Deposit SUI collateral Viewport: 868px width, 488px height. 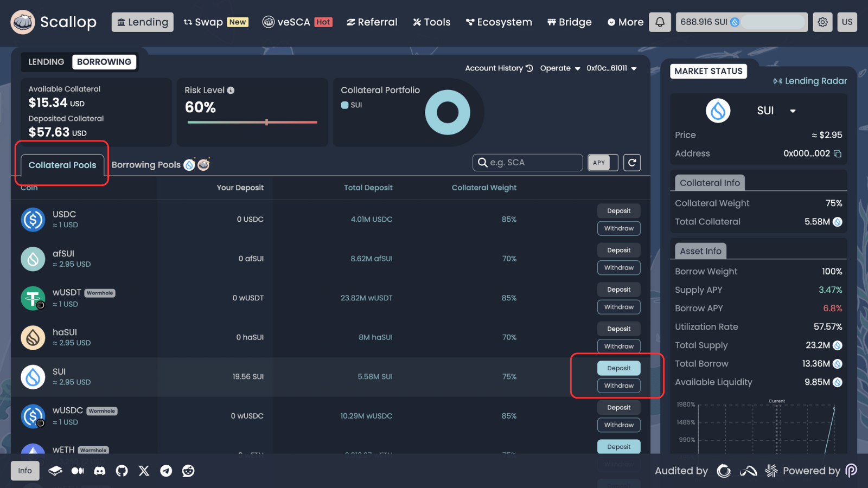[619, 368]
